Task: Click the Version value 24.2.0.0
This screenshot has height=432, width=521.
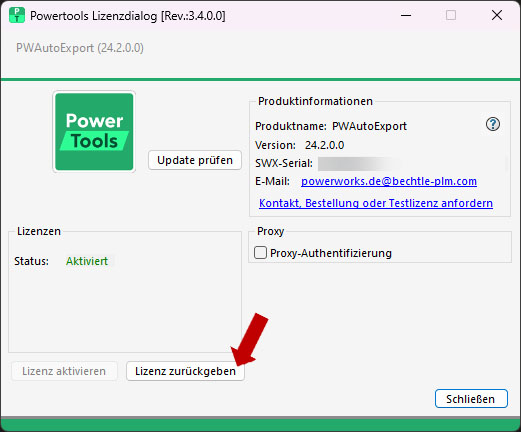Action: click(x=324, y=145)
